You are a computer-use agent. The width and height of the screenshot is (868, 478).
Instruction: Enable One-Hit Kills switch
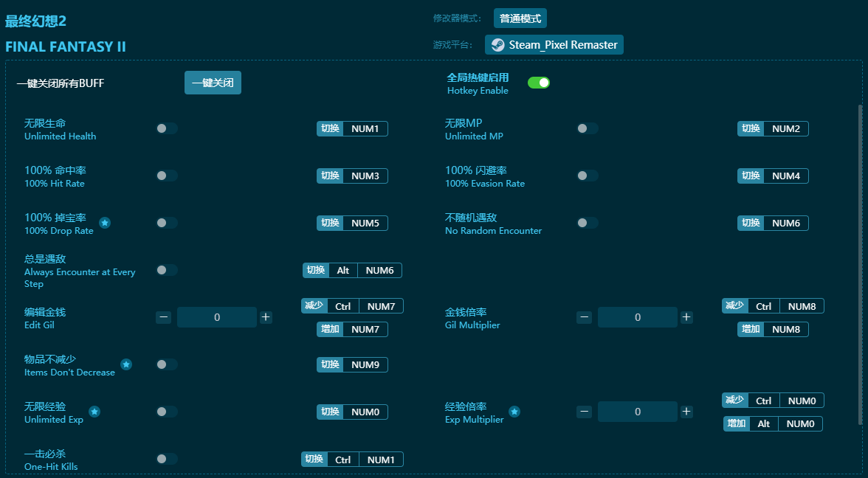pos(167,459)
